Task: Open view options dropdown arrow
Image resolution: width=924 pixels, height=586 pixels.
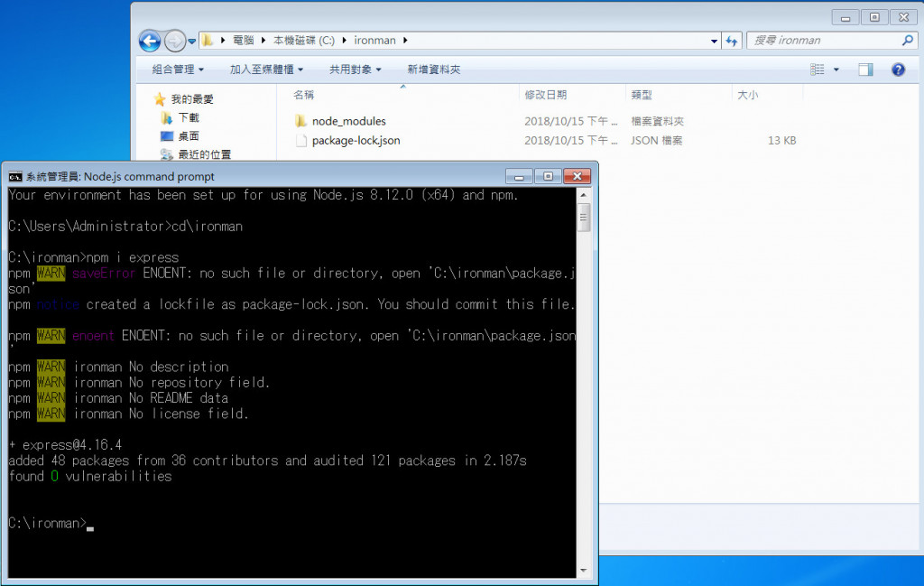Action: pyautogui.click(x=836, y=70)
